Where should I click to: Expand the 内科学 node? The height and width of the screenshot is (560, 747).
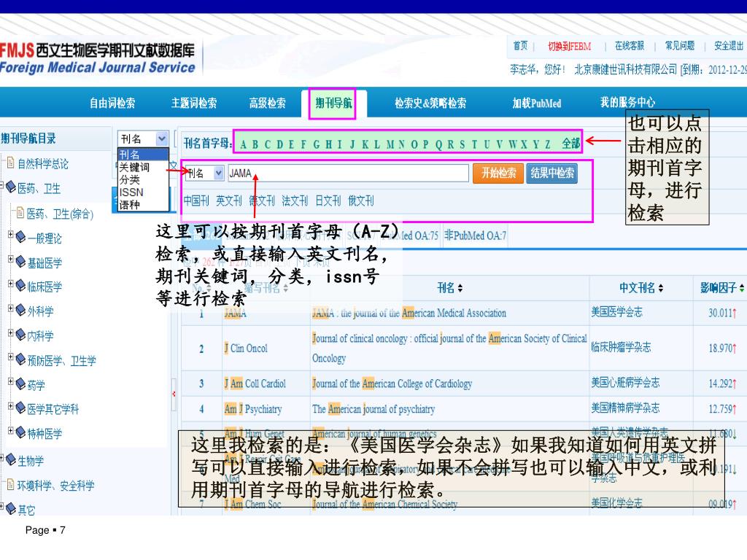click(x=10, y=332)
